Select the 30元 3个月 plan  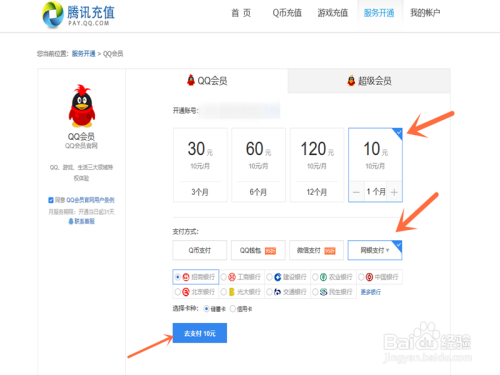(200, 165)
